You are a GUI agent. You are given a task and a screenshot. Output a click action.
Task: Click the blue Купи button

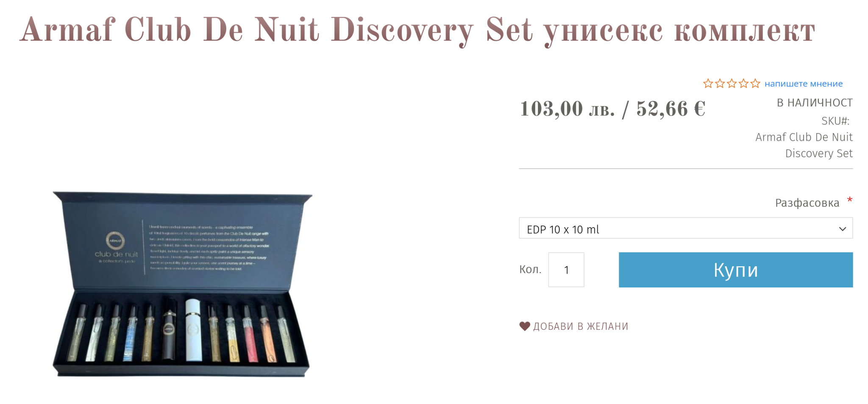pyautogui.click(x=736, y=270)
